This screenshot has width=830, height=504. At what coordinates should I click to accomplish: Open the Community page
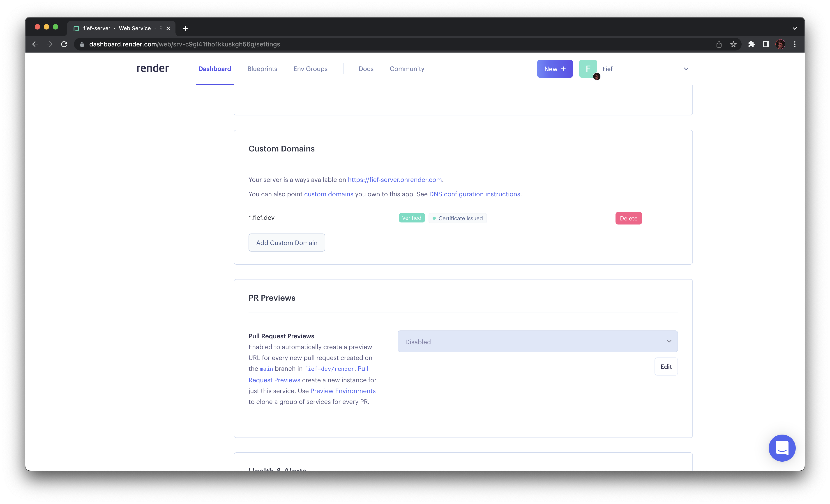[407, 69]
